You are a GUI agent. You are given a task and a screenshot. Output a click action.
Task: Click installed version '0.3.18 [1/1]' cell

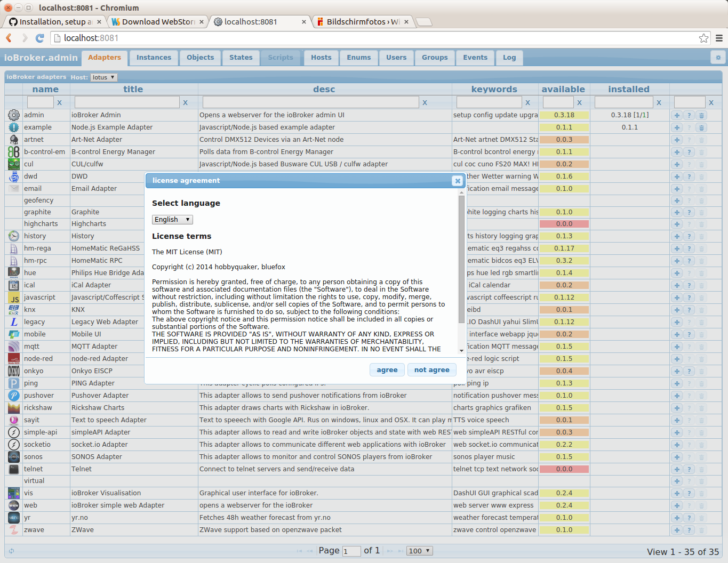(x=630, y=115)
